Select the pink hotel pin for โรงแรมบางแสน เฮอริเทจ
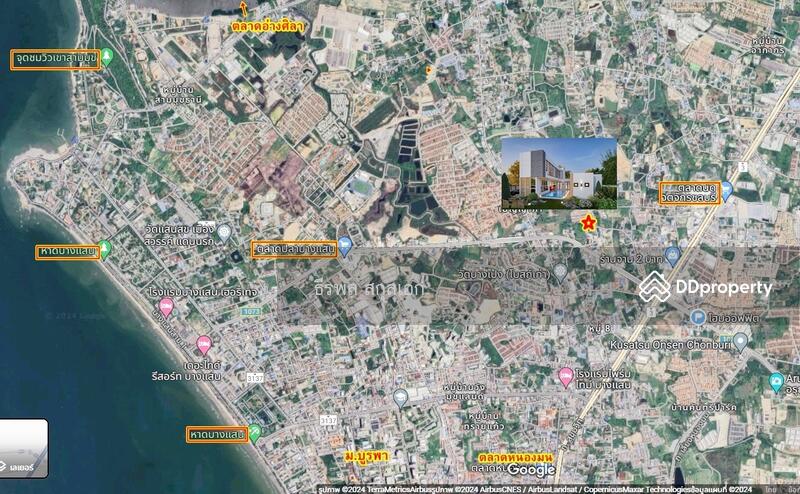 click(x=165, y=308)
